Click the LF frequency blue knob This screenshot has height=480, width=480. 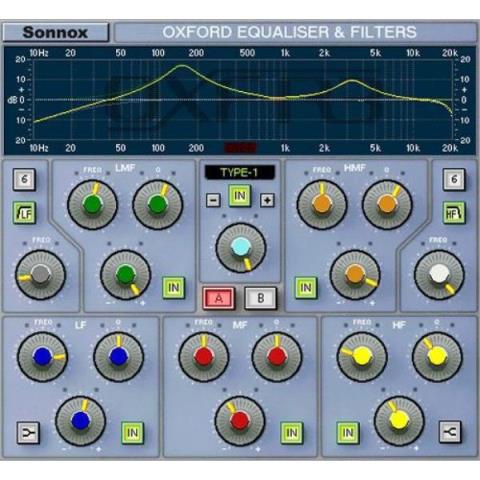click(42, 357)
